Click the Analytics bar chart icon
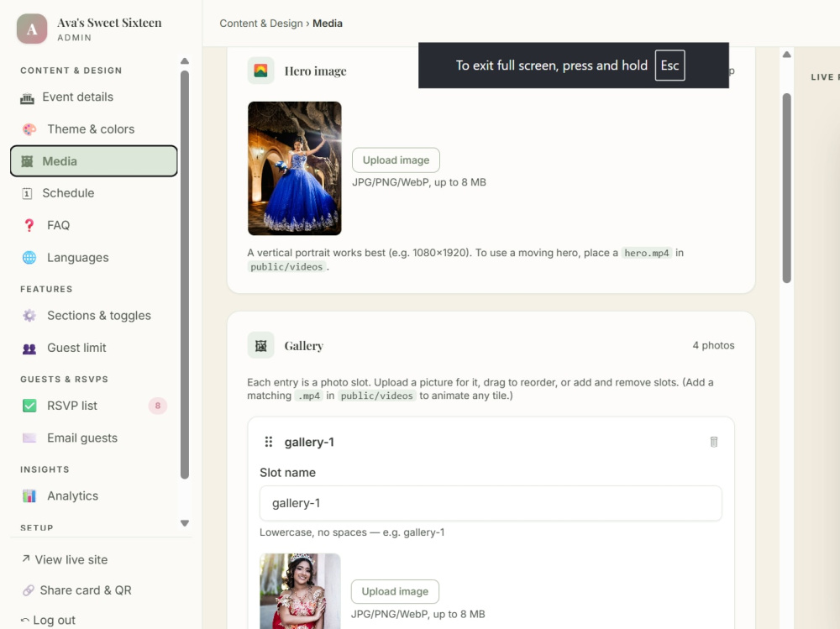The image size is (840, 629). click(29, 495)
